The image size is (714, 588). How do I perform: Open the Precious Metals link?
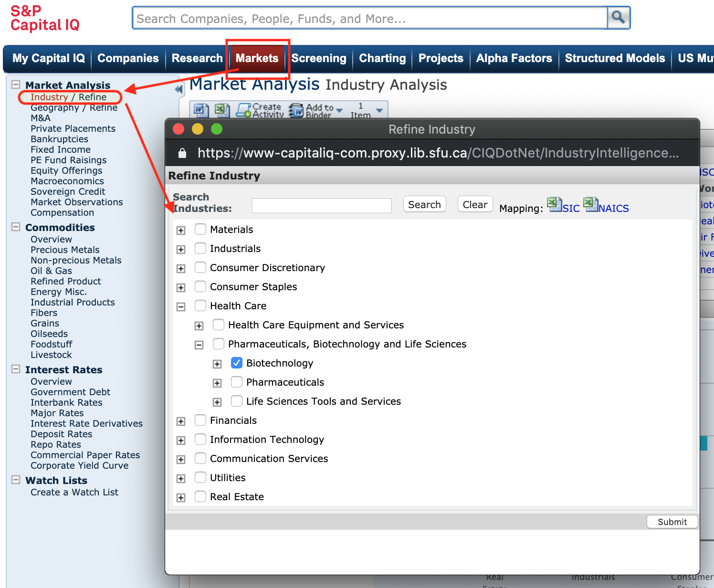[x=65, y=250]
